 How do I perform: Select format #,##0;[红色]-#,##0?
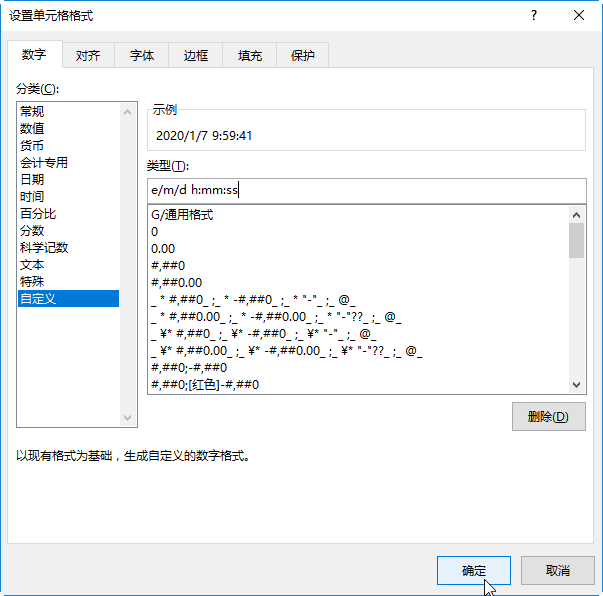(358, 385)
